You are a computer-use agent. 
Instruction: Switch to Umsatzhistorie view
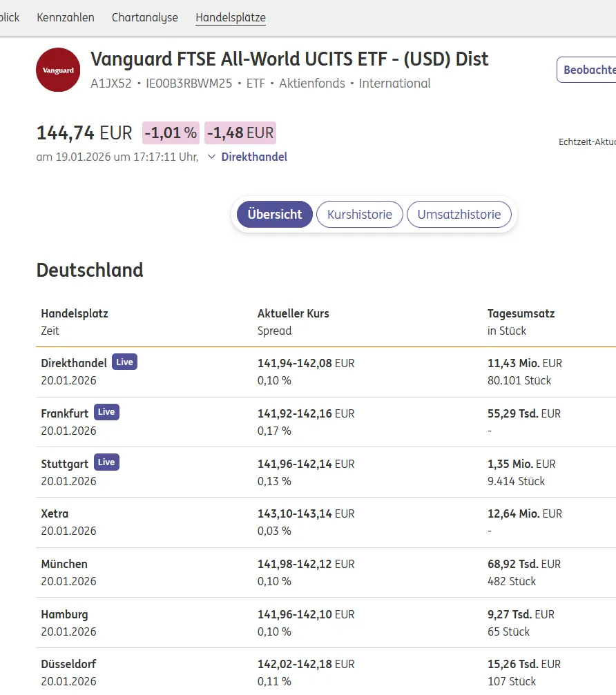click(x=459, y=214)
